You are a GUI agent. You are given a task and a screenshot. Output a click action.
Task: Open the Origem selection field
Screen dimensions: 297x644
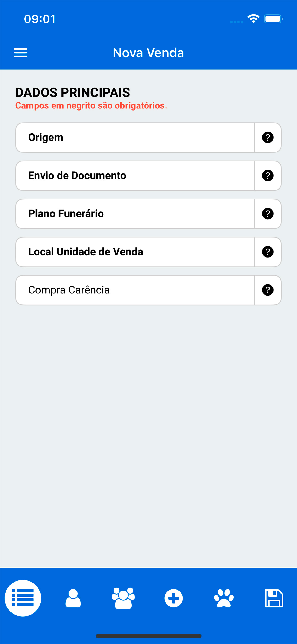click(135, 138)
